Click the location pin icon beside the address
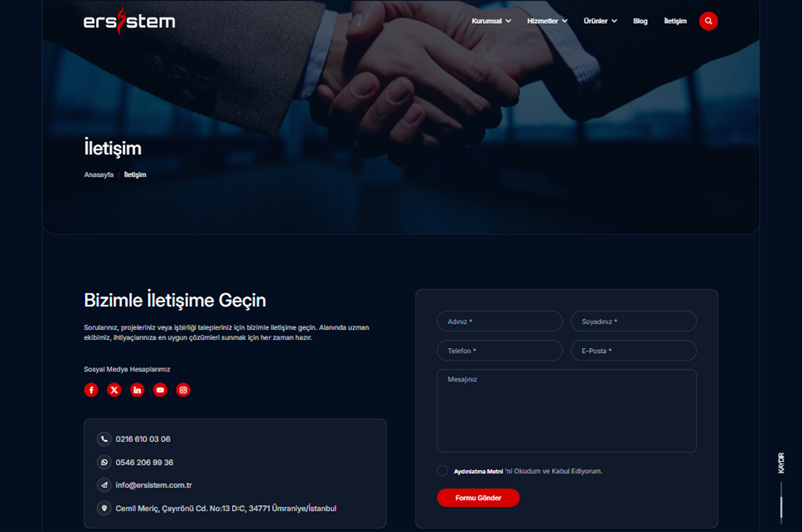The height and width of the screenshot is (532, 802). click(x=104, y=508)
